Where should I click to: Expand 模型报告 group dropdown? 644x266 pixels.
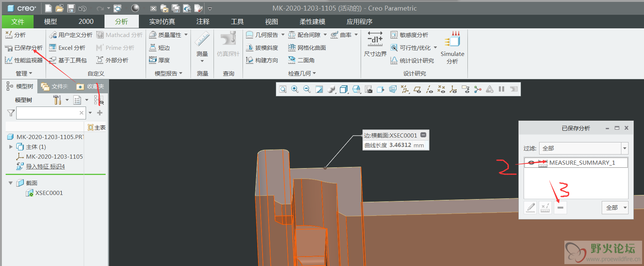(168, 73)
